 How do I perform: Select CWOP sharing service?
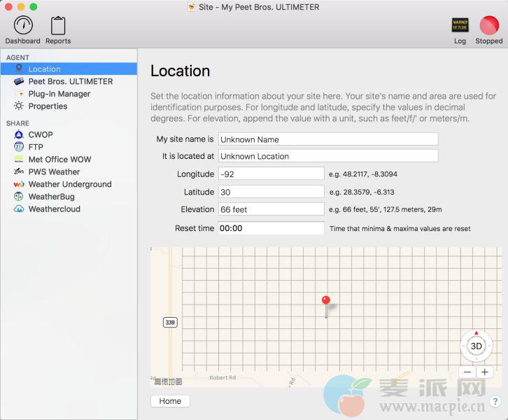click(x=40, y=134)
